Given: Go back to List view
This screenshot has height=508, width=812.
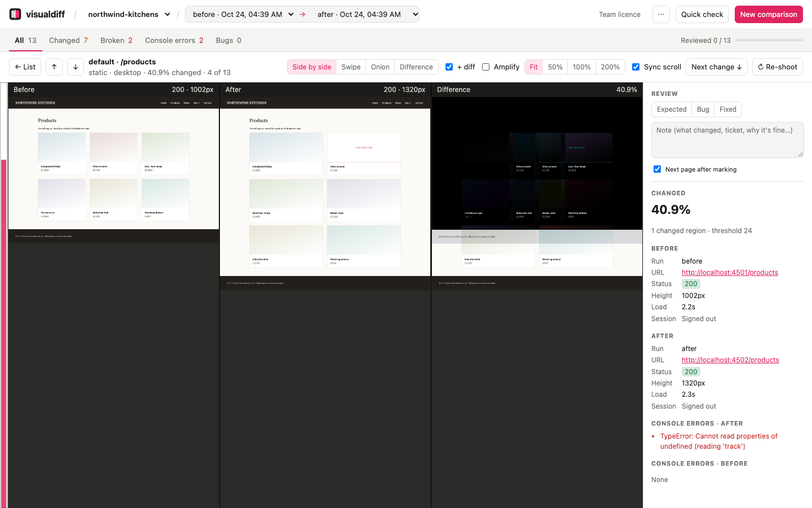Looking at the screenshot, I should click(25, 67).
